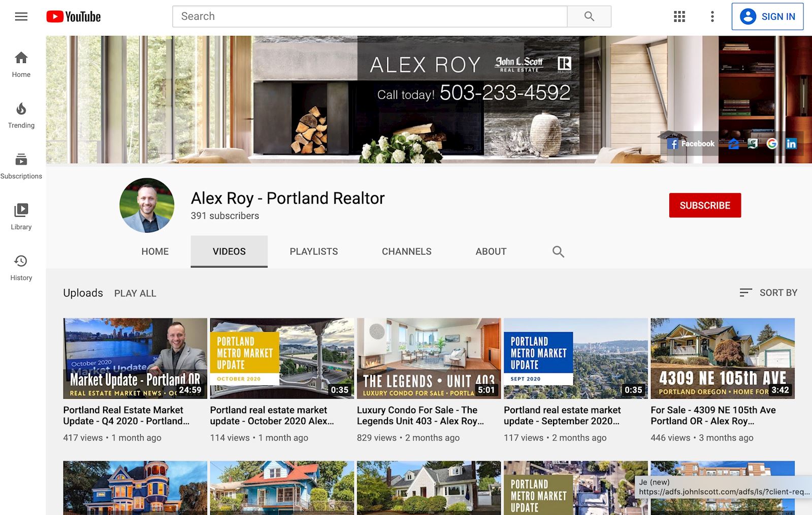Image resolution: width=812 pixels, height=515 pixels.
Task: Click the '417 views • 1 month ago' text
Action: pos(112,438)
